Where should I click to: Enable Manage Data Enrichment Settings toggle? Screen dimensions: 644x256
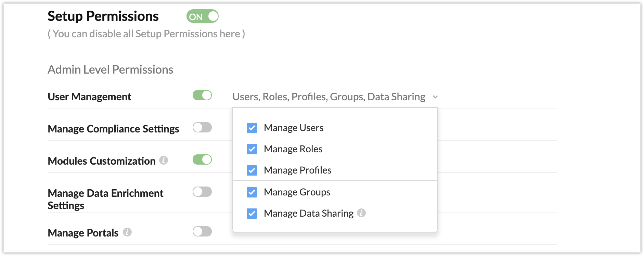click(x=202, y=192)
